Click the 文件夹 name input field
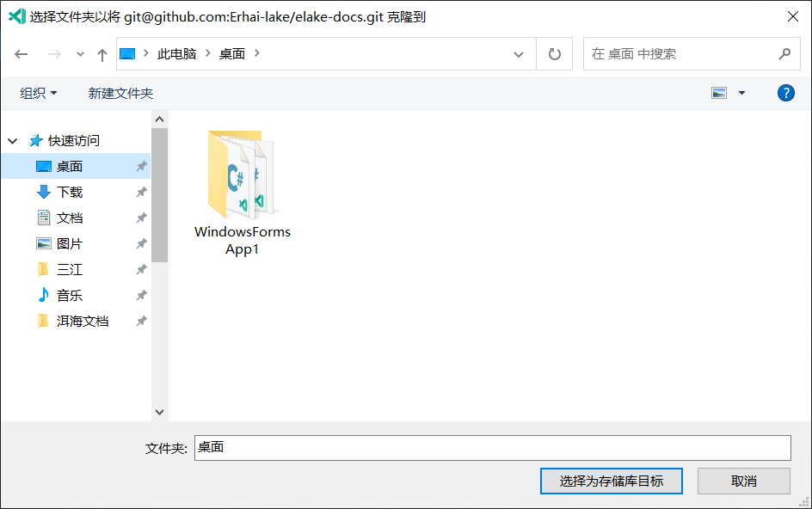Image resolution: width=812 pixels, height=509 pixels. pos(492,448)
